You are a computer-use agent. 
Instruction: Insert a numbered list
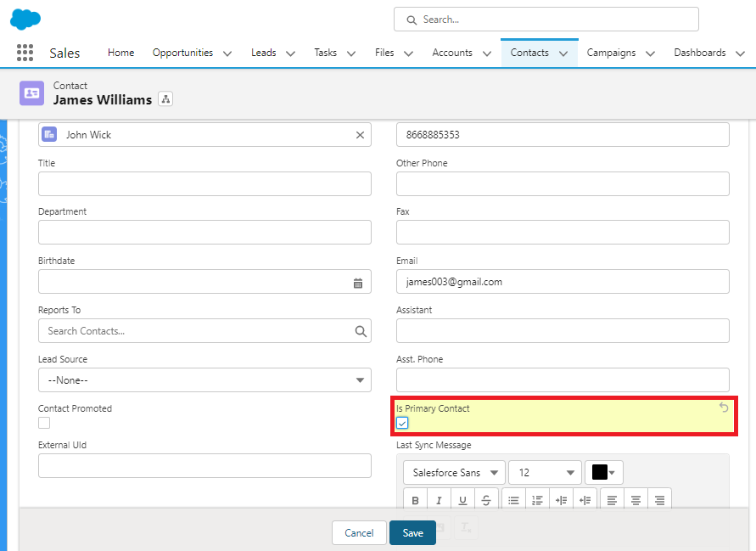(537, 500)
